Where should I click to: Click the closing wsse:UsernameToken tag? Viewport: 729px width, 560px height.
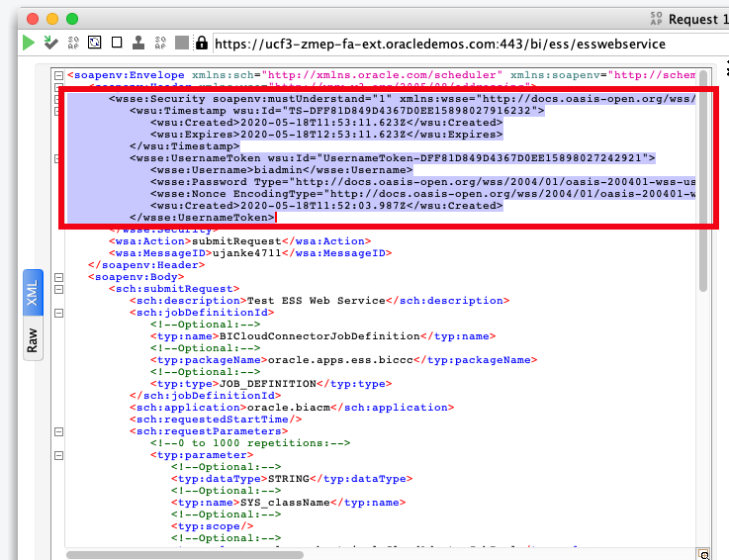[202, 218]
